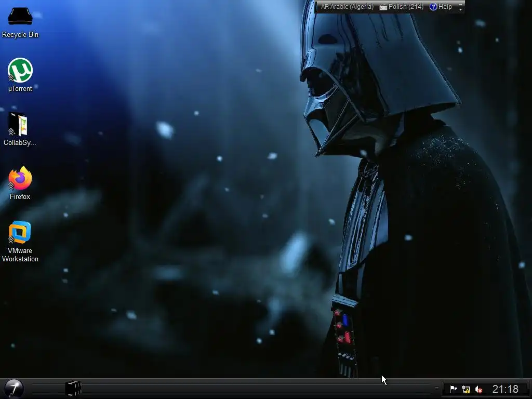This screenshot has width=532, height=399.
Task: Select the CollabSy... desktop shortcut
Action: (20, 129)
